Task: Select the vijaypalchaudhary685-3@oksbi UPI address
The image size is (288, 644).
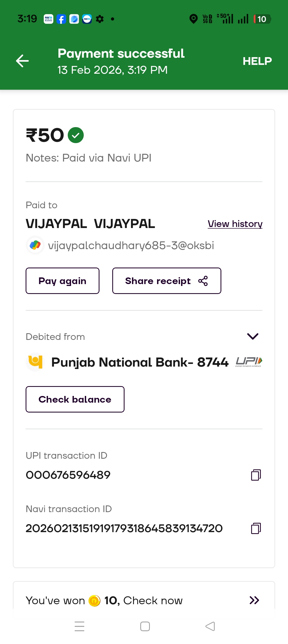Action: [131, 246]
